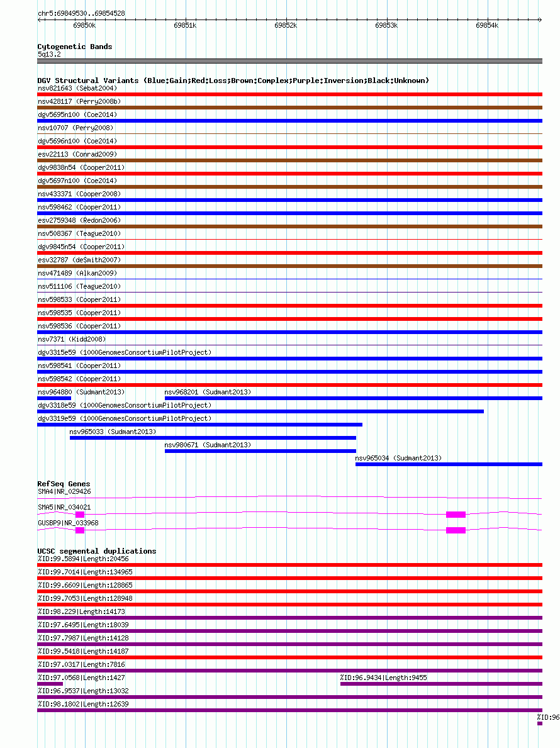The image size is (560, 748).
Task: Click the short blue nsv964880 bar
Action: (54, 398)
